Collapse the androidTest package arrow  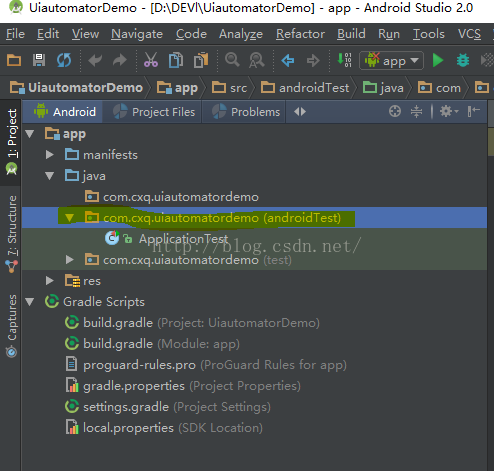[x=69, y=218]
